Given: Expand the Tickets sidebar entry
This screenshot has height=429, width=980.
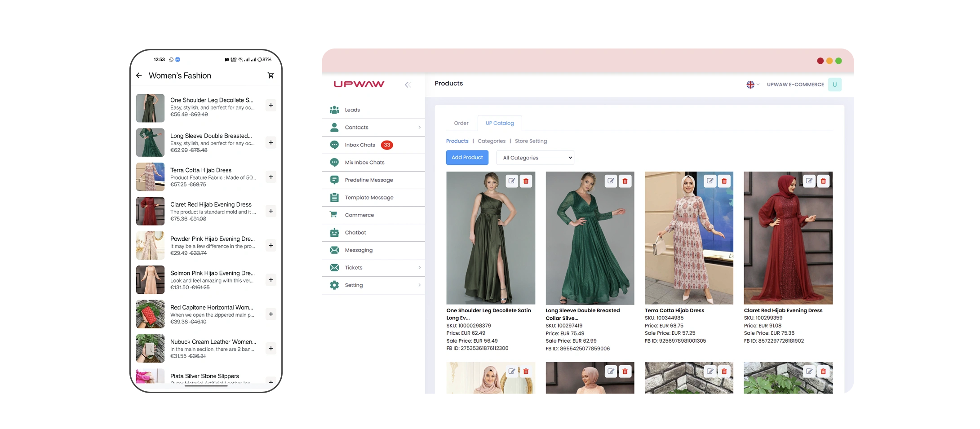Looking at the screenshot, I should [x=419, y=267].
